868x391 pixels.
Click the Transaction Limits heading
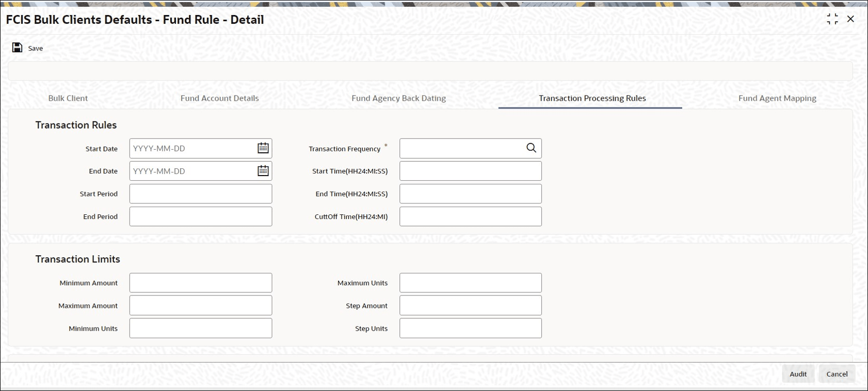[x=77, y=259]
